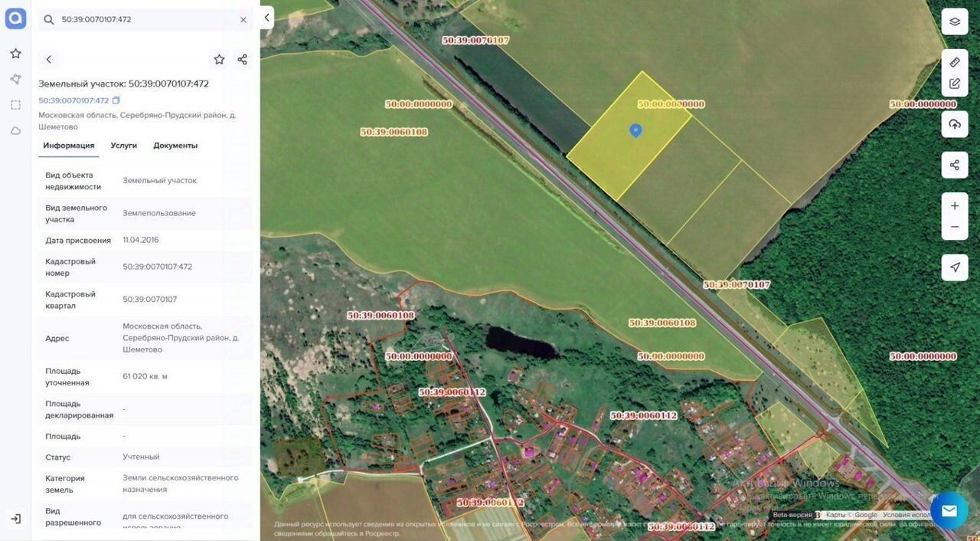This screenshot has width=980, height=541.
Task: Click the 'Кадастровый номер' row label
Action: (x=70, y=267)
